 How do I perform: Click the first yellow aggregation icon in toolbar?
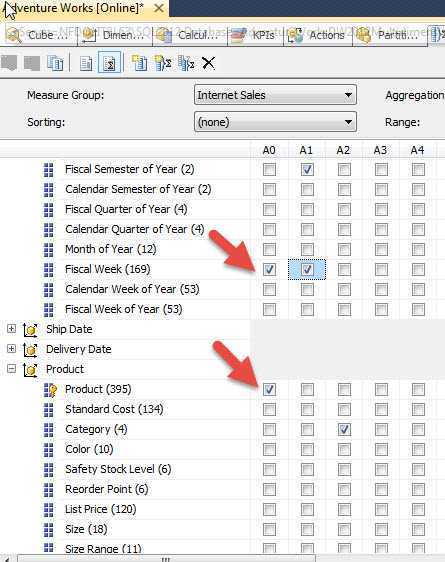point(139,63)
